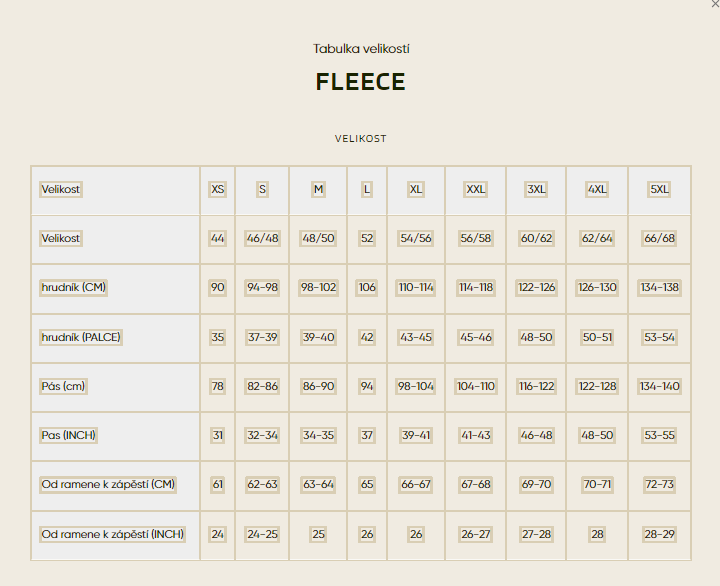Viewport: 720px width, 586px height.
Task: Select the Pás (cm) row label
Action: (x=63, y=386)
